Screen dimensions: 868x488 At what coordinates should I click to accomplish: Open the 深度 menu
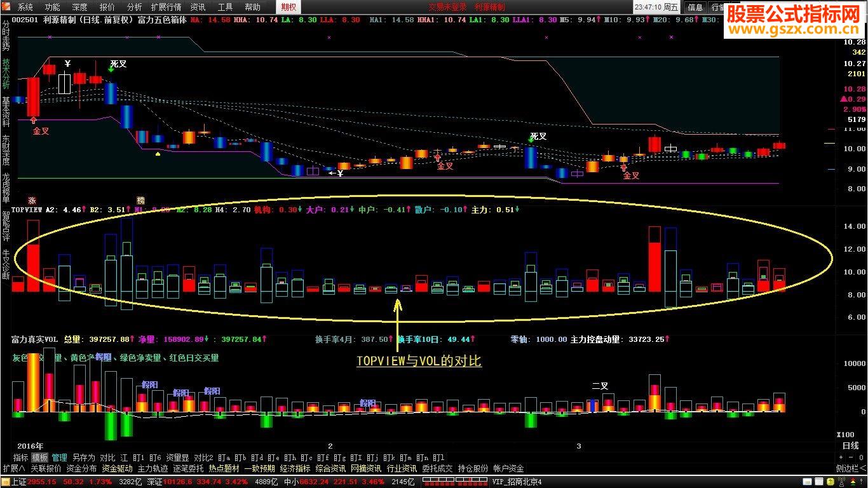tap(80, 7)
